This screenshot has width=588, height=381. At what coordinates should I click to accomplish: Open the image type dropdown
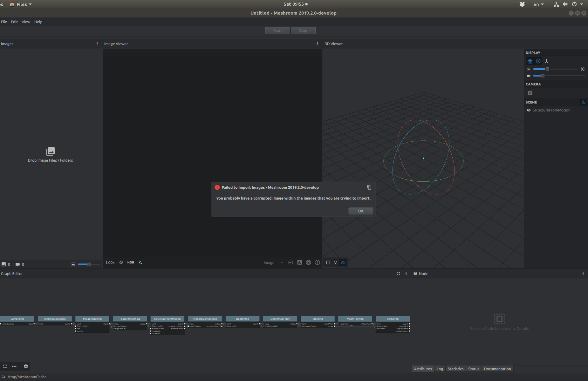click(x=273, y=263)
